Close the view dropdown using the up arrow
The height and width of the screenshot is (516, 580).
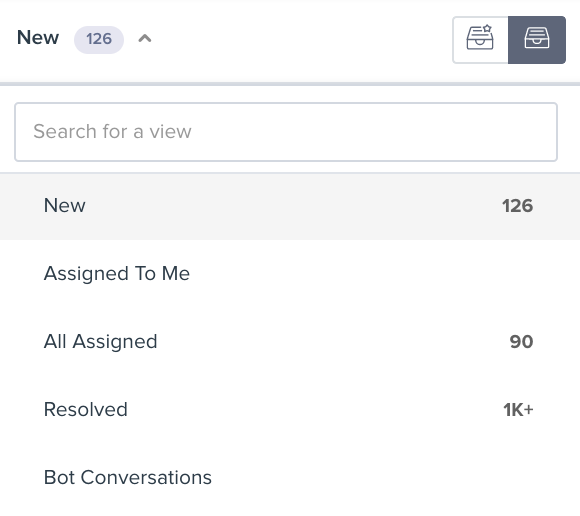pos(145,38)
